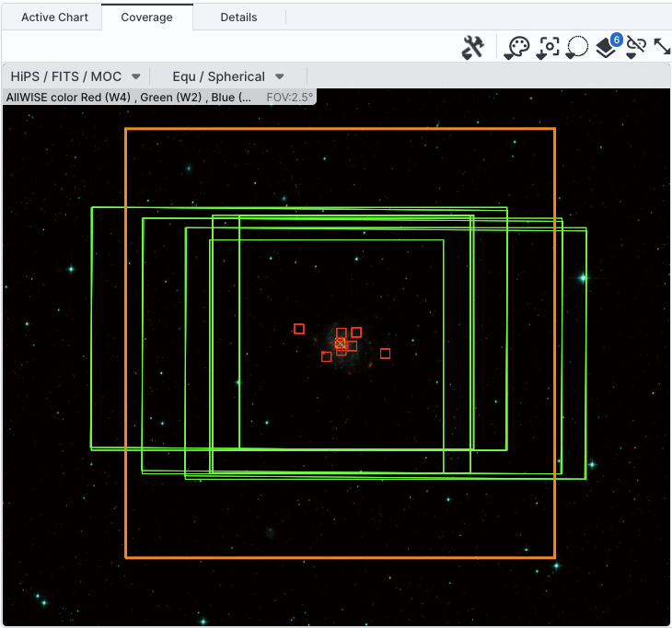Open the layers icon with badge 6
The image size is (672, 628).
[608, 46]
